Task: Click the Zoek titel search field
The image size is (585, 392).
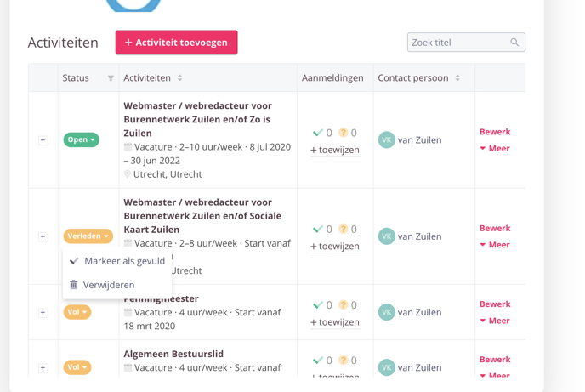Action: 457,43
